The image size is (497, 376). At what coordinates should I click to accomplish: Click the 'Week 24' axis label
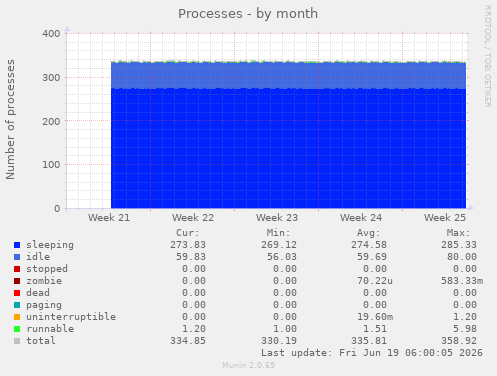point(361,218)
